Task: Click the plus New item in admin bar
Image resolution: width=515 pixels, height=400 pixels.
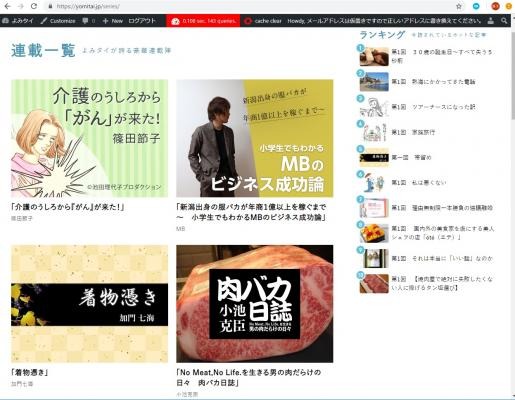Action: coord(113,21)
